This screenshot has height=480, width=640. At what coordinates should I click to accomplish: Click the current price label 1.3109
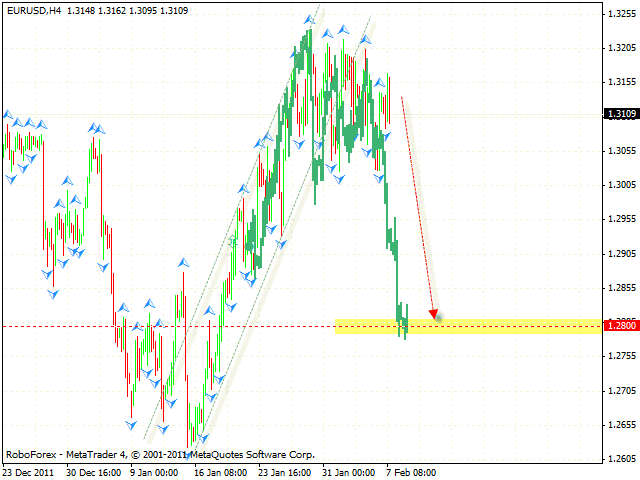(620, 114)
